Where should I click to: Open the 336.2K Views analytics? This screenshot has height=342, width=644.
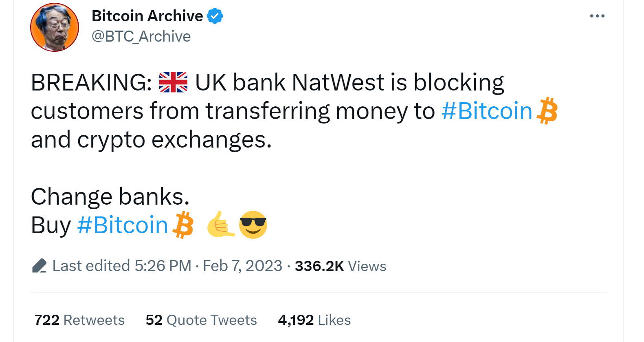(341, 266)
